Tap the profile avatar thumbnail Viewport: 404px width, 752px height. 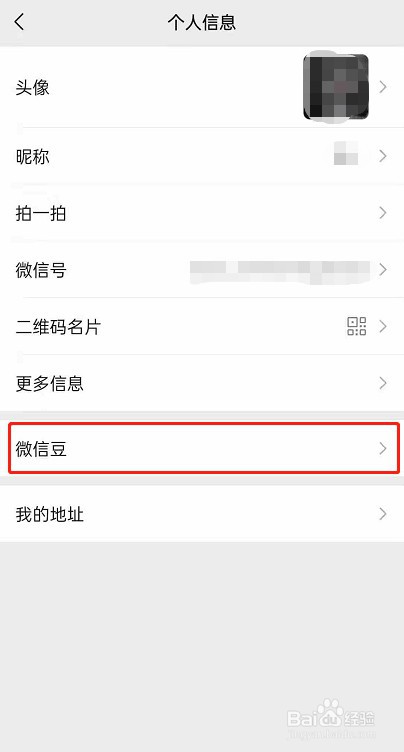pos(336,87)
